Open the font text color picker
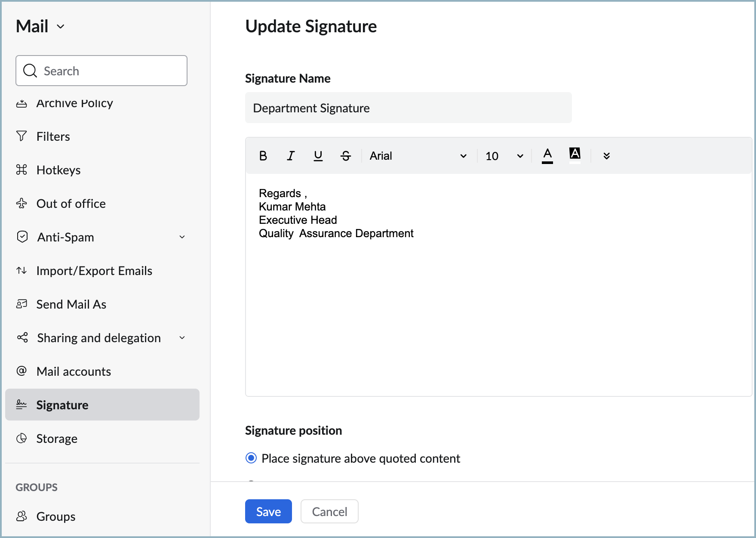756x538 pixels. coord(547,156)
